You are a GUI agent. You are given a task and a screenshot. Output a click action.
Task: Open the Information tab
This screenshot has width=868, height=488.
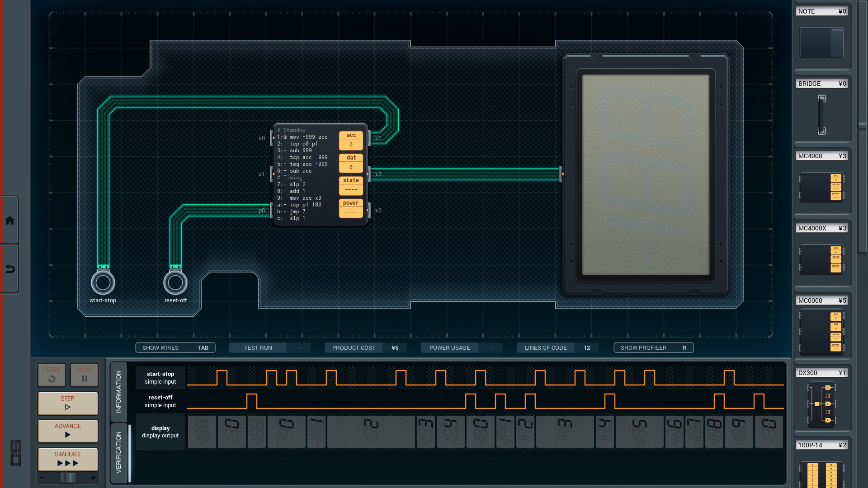point(118,391)
